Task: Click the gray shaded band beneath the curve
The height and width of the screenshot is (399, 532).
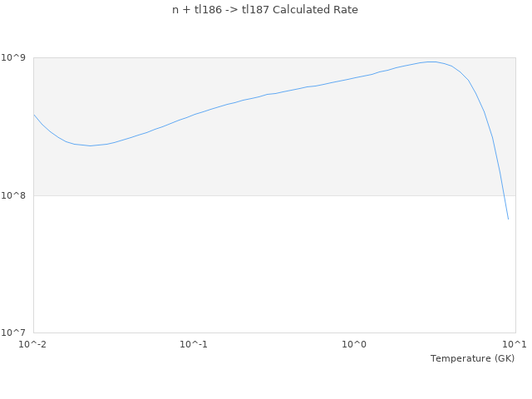Action: click(x=249, y=158)
